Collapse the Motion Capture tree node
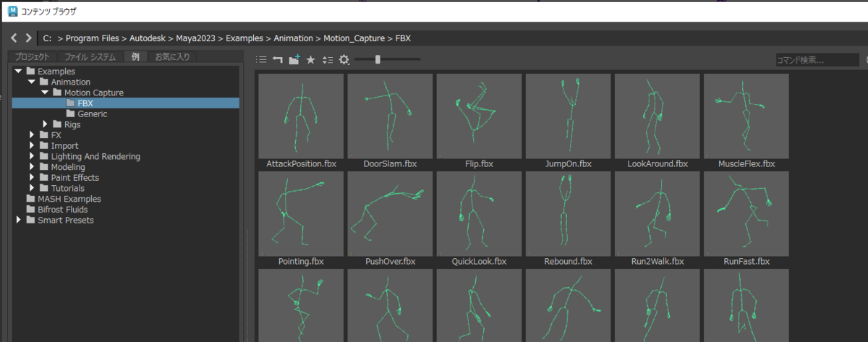 coord(45,93)
